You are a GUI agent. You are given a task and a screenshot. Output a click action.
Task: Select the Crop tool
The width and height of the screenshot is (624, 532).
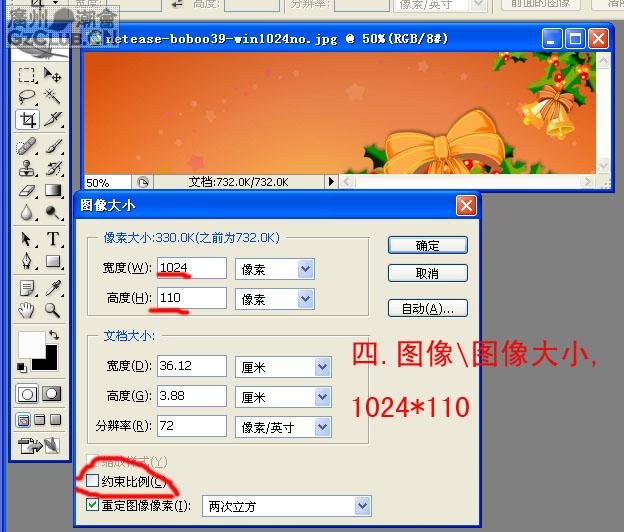(28, 120)
